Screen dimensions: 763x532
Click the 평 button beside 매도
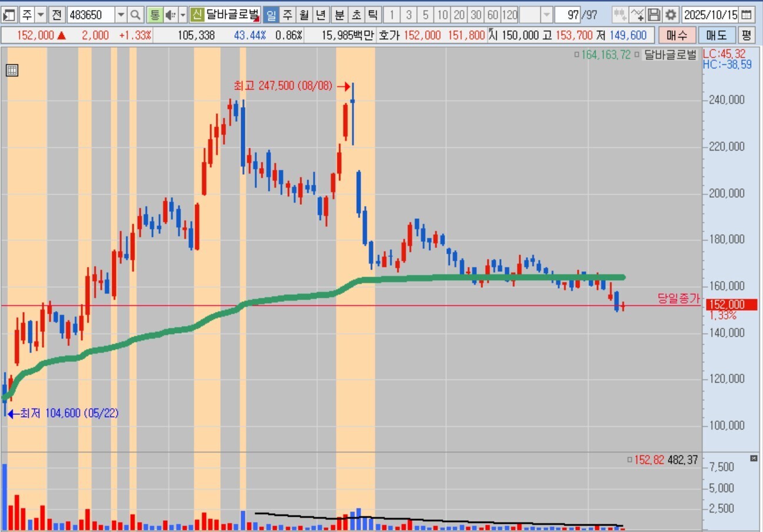746,35
